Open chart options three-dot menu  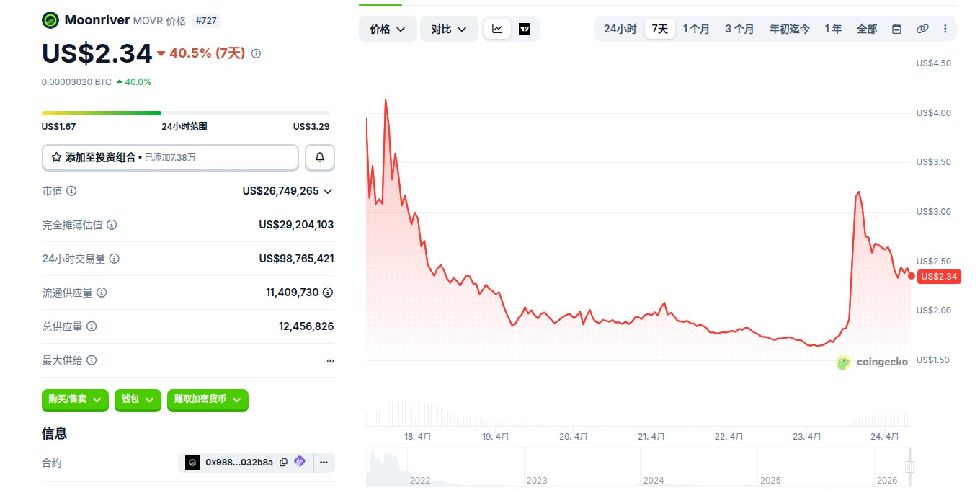point(945,29)
